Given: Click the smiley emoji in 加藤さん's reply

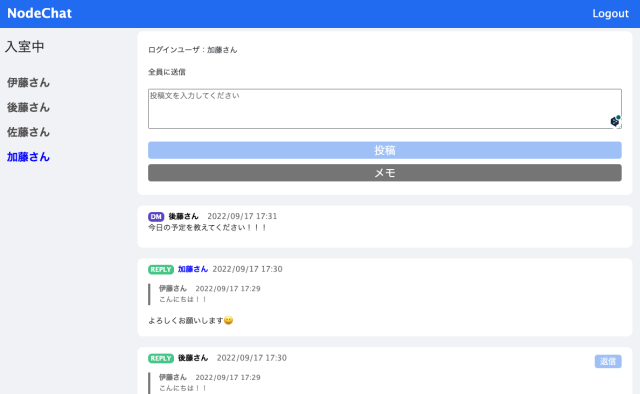Looking at the screenshot, I should [229, 321].
